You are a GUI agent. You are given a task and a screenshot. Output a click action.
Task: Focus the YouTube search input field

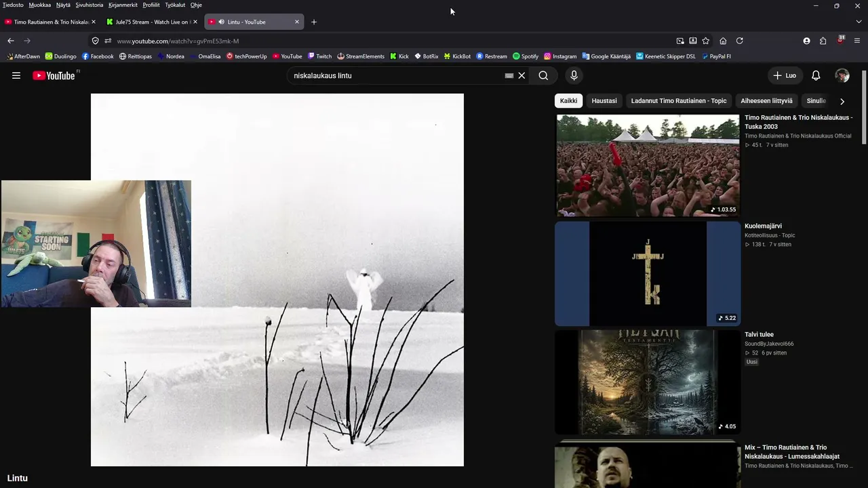click(397, 76)
